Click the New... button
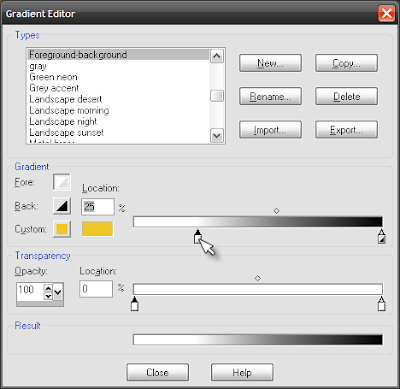Viewport: 400px width, 389px height. tap(270, 63)
